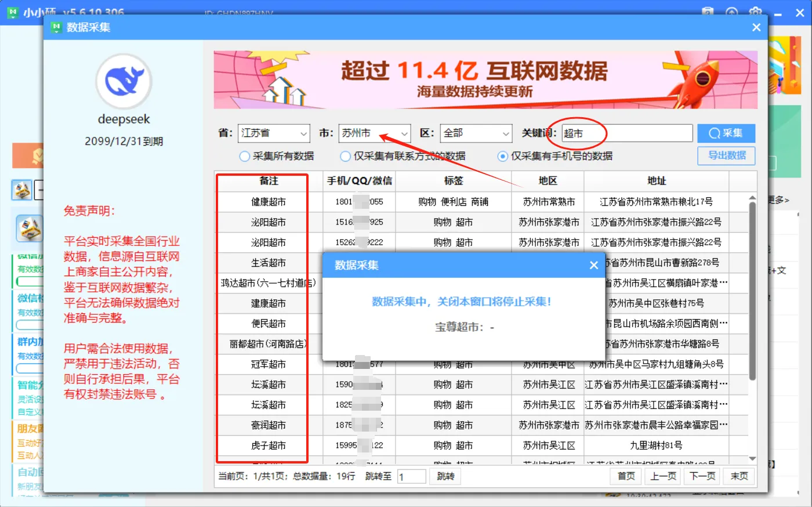
Task: Click the larger dice icon below the first one
Action: 30,229
